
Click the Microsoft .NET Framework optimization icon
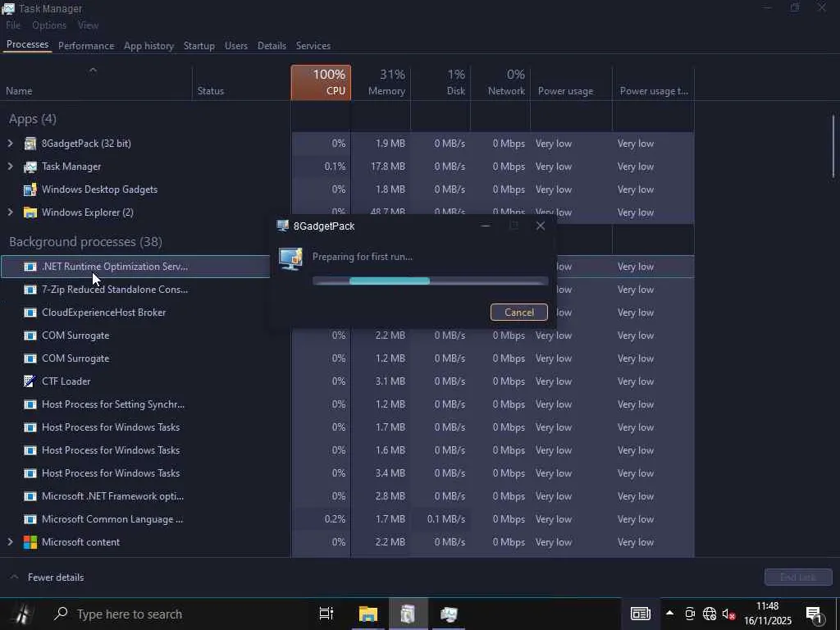[x=30, y=496]
